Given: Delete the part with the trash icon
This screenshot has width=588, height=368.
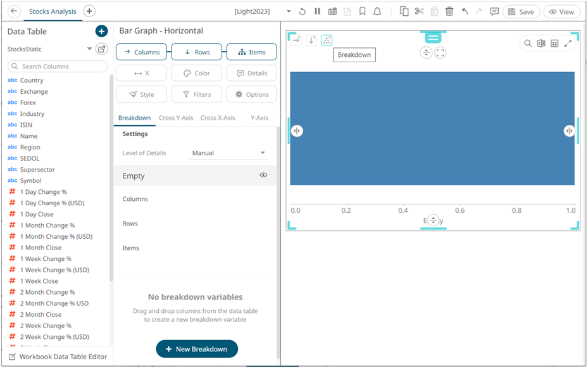Looking at the screenshot, I should click(449, 11).
